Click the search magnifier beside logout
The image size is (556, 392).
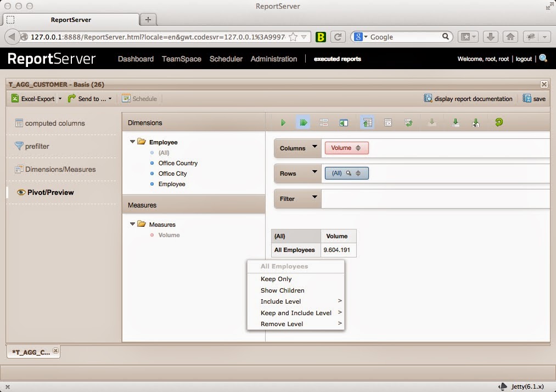pos(543,59)
